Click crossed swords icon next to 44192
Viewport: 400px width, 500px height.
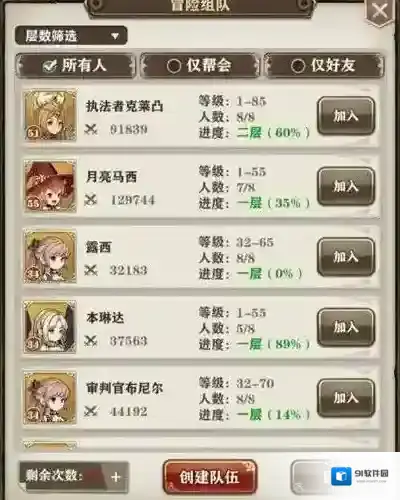click(x=91, y=411)
